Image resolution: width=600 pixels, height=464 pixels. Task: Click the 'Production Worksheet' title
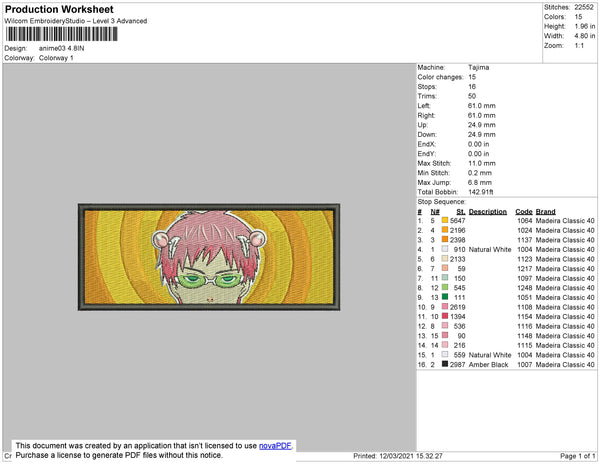pos(59,9)
